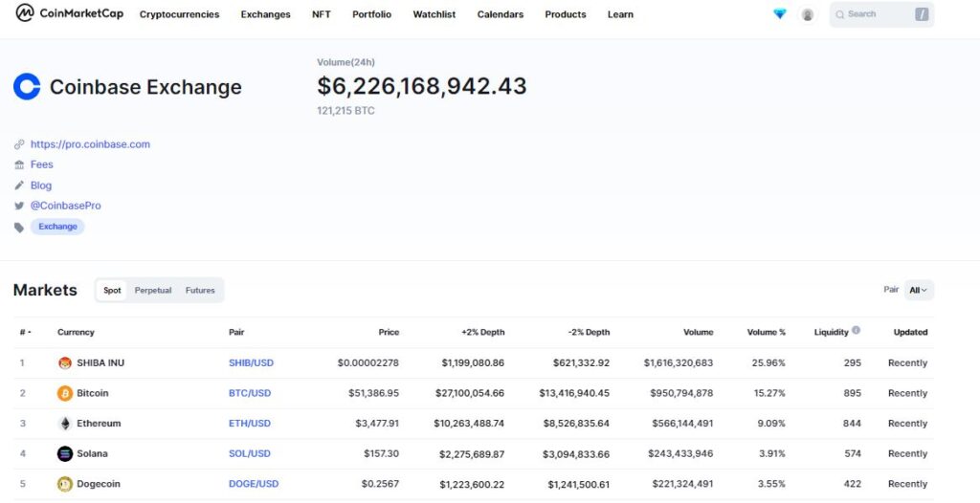The width and height of the screenshot is (980, 503).
Task: Click the Solana coin icon
Action: [x=65, y=453]
